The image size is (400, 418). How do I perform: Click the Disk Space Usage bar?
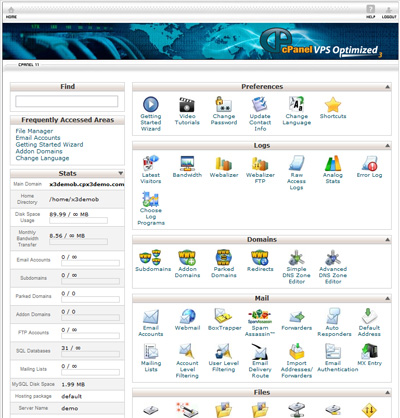pyautogui.click(x=78, y=220)
